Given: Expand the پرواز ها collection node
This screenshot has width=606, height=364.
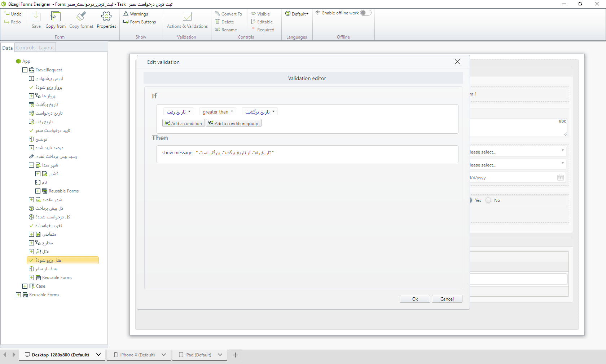Looking at the screenshot, I should pos(31,96).
